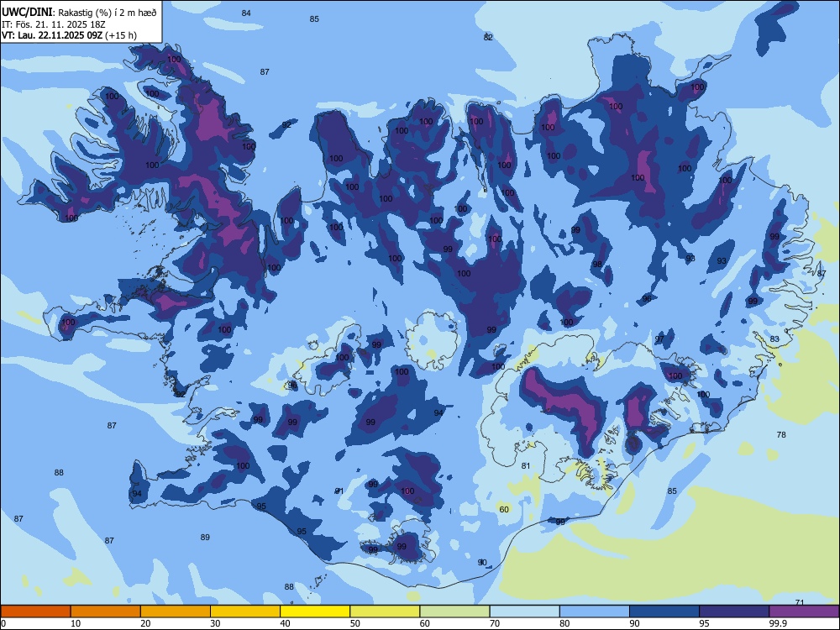The image size is (840, 630).
Task: Select the 89 humidity value over the ocean
Action: tap(205, 537)
